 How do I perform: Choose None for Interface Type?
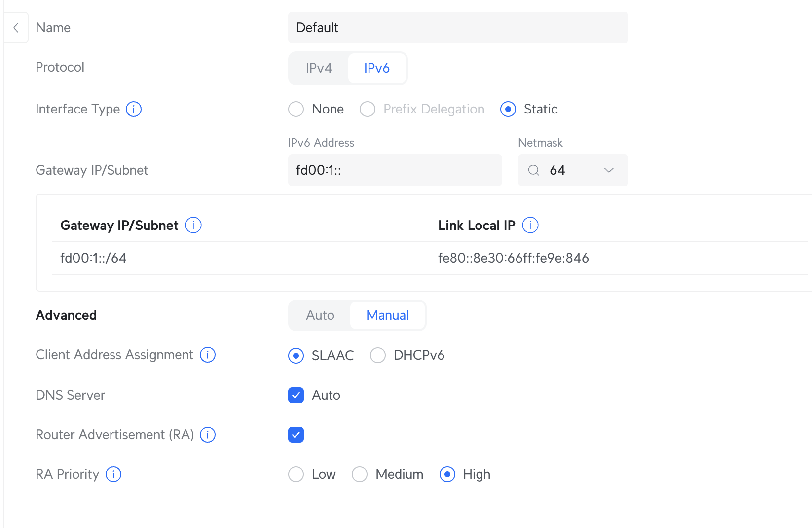coord(296,109)
